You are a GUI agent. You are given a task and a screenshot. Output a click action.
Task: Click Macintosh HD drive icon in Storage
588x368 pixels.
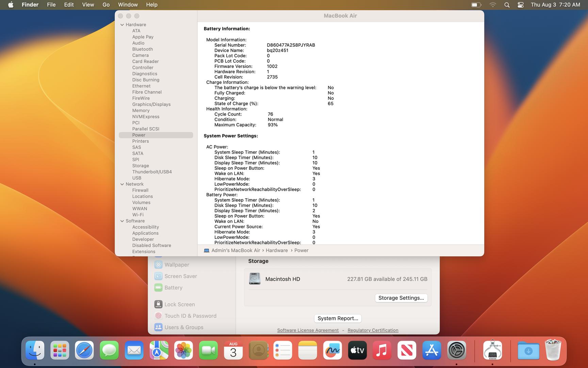coord(255,279)
